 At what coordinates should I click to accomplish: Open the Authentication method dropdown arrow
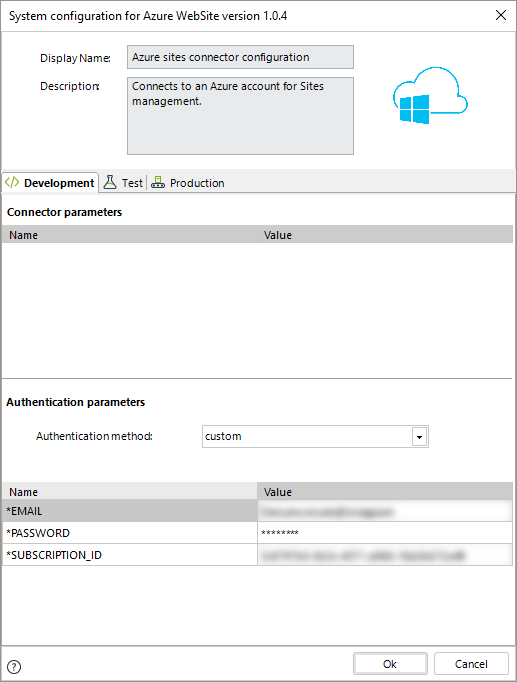419,437
